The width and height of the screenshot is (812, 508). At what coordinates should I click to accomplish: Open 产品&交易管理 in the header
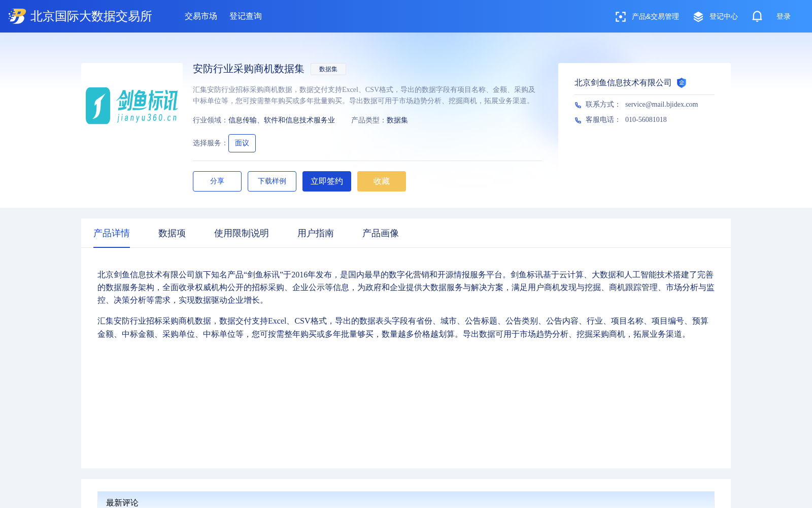(655, 16)
